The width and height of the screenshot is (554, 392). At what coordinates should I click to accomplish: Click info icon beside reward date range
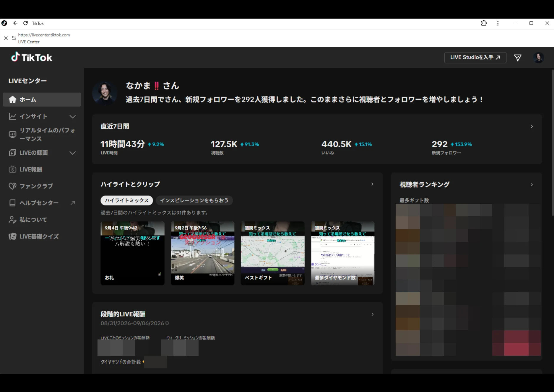[167, 323]
